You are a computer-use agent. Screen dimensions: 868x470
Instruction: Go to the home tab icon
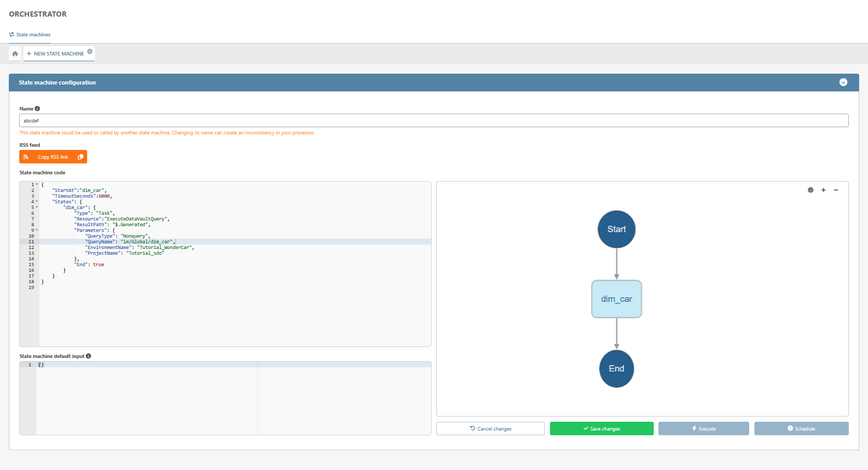[x=15, y=53]
